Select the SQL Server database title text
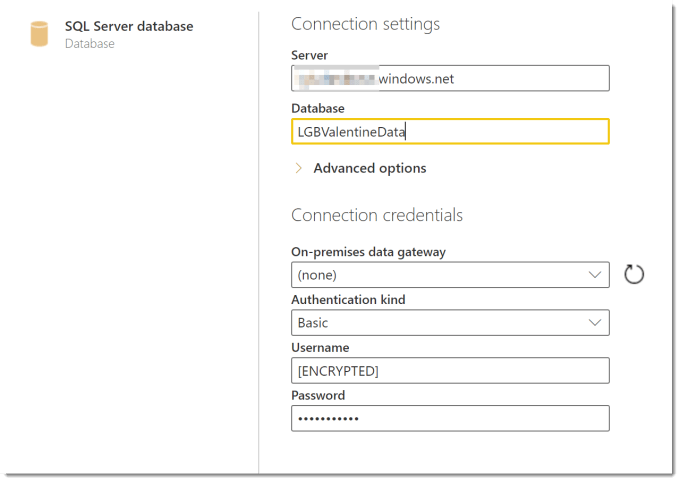This screenshot has height=481, width=680. pyautogui.click(x=129, y=26)
